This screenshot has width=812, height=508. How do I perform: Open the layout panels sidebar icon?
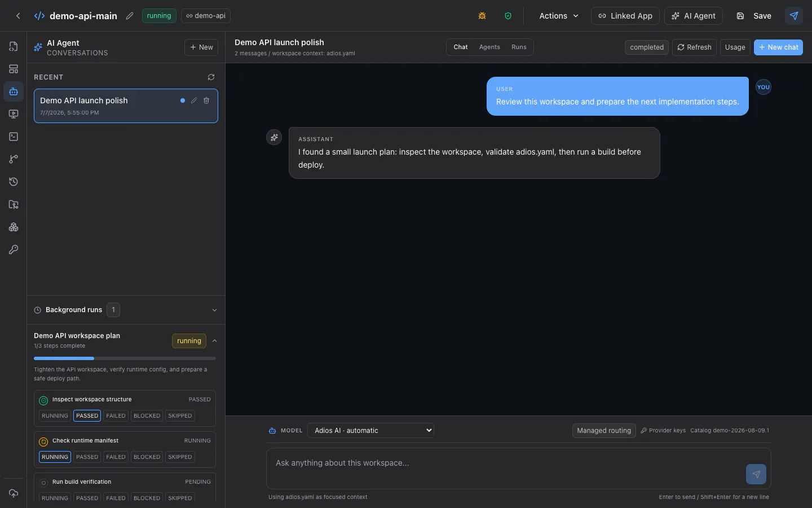14,69
